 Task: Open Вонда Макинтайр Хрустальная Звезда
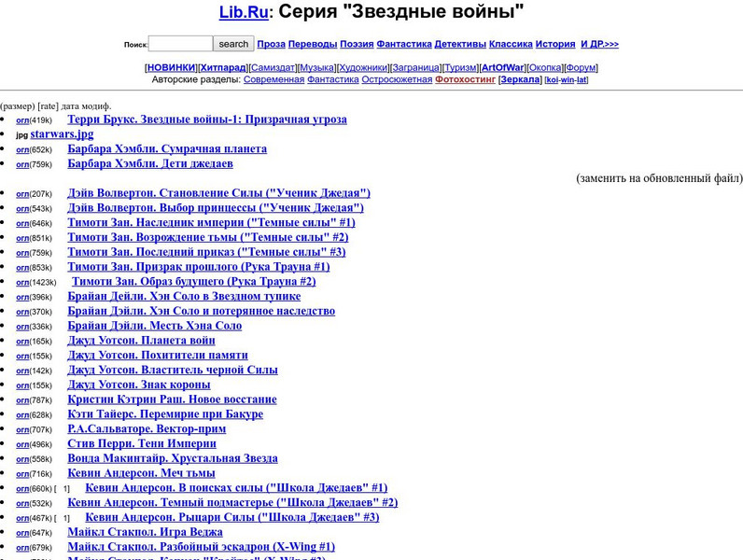tap(173, 458)
